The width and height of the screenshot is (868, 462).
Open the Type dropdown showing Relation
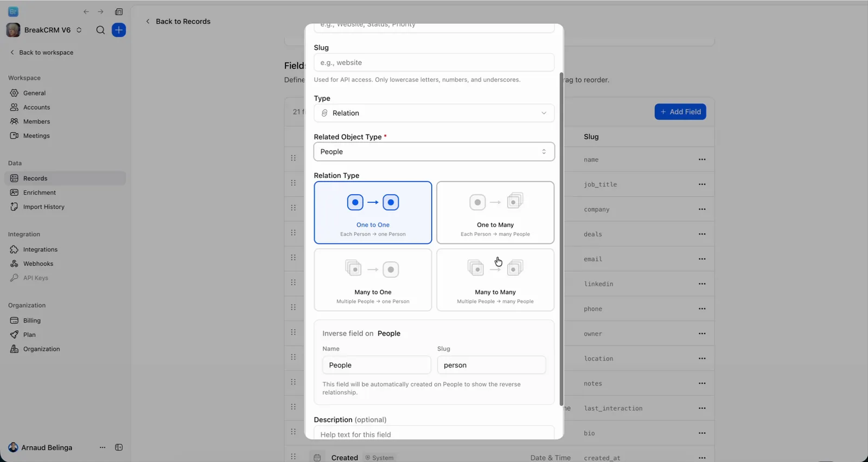[434, 113]
